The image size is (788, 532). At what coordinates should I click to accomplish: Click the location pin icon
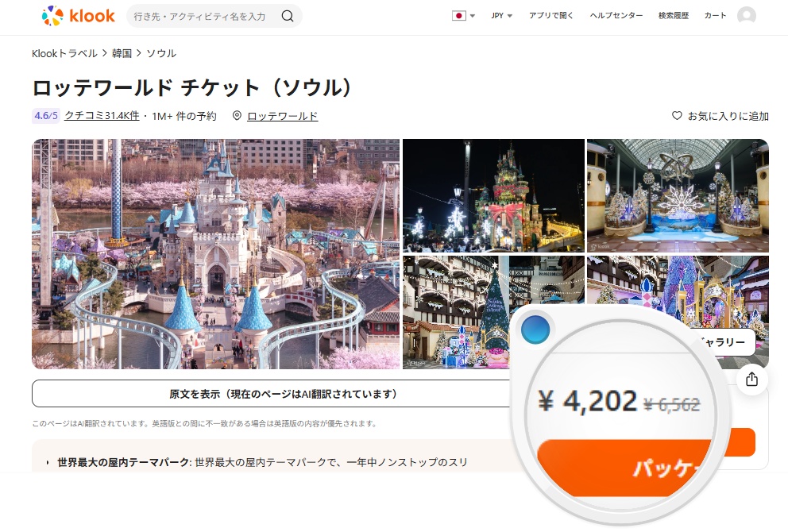(x=237, y=116)
